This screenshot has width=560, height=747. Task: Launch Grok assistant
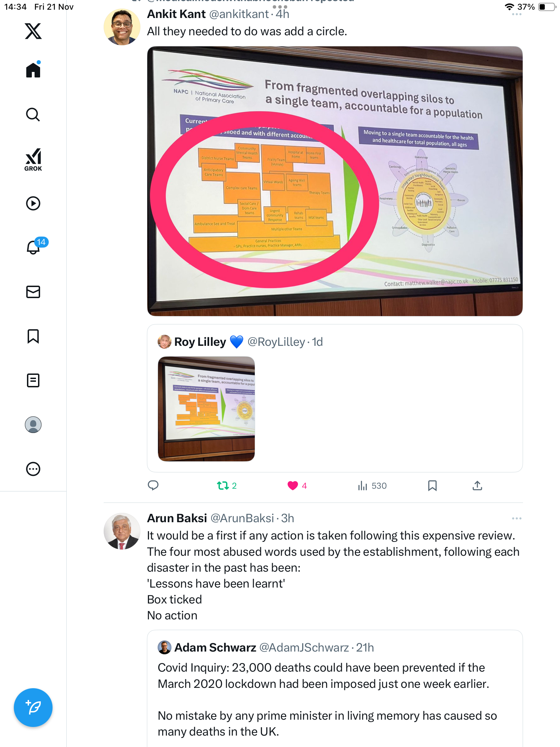pos(33,159)
